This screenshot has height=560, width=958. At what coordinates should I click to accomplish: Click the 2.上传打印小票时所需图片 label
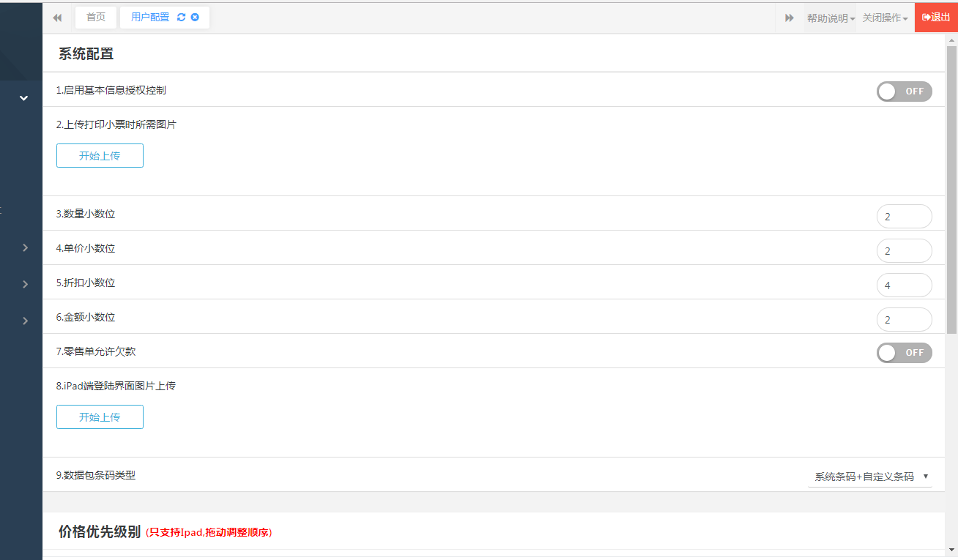[x=116, y=124]
